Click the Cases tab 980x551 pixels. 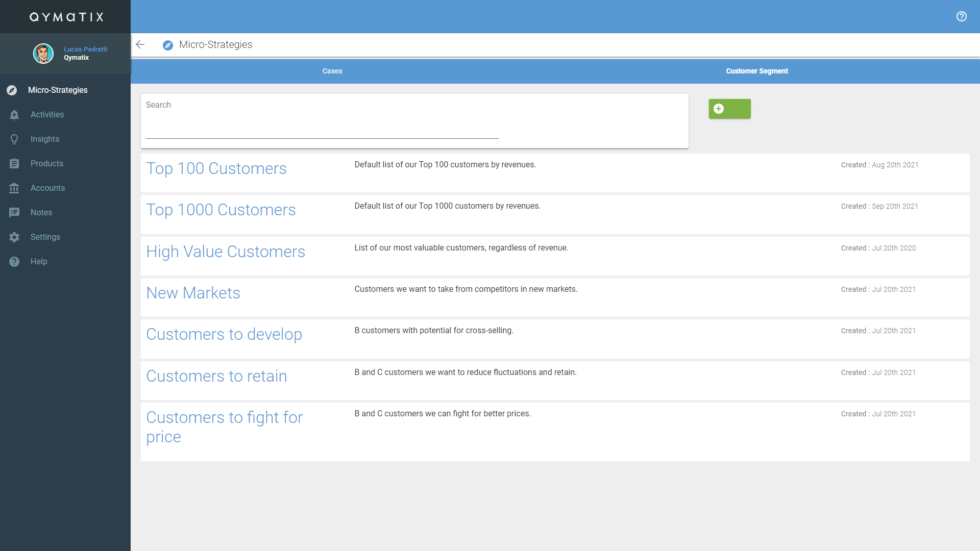pos(332,71)
